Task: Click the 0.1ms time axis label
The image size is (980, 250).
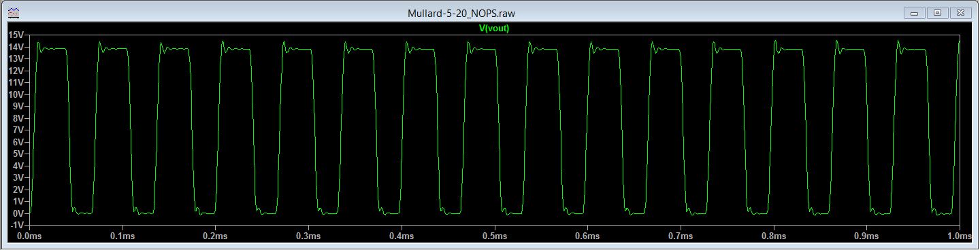Action: coord(122,236)
